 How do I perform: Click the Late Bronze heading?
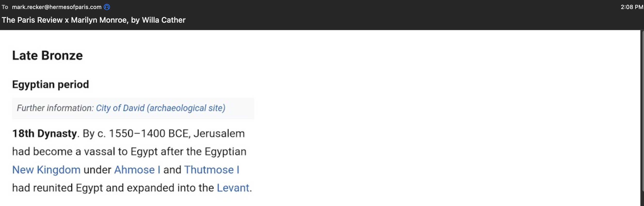(47, 55)
